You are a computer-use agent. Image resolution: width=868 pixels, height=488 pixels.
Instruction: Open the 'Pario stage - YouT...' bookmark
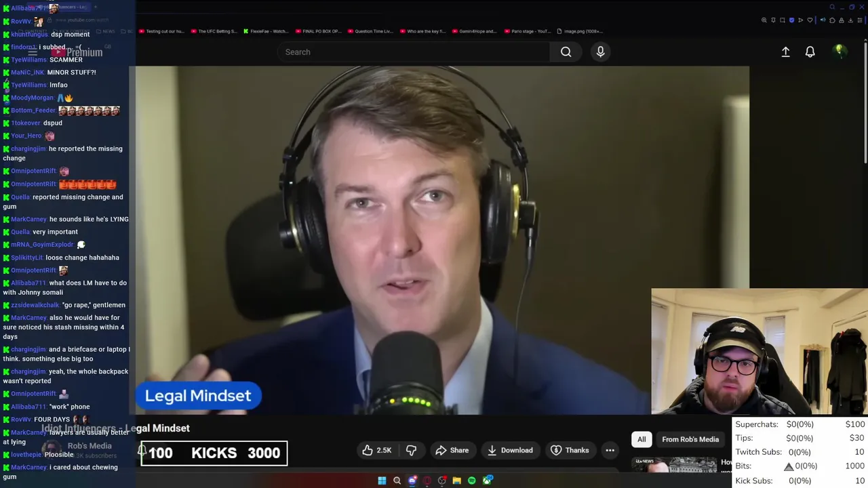[x=526, y=31]
